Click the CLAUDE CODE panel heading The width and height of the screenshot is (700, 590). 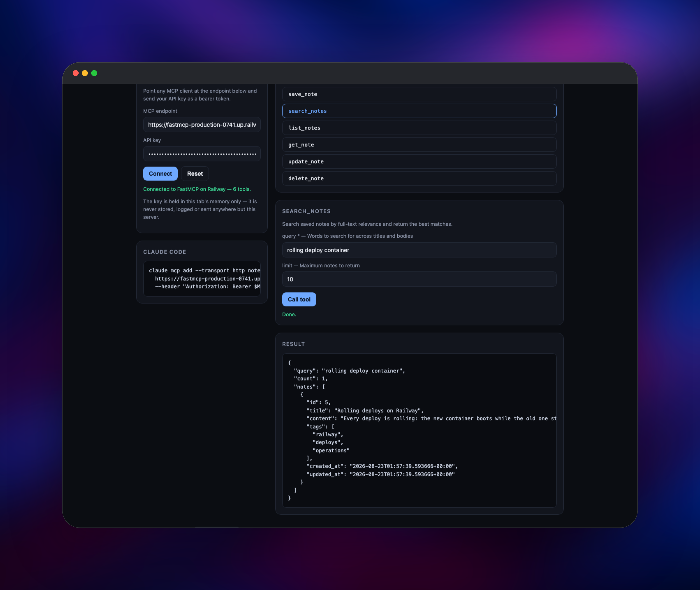click(164, 252)
